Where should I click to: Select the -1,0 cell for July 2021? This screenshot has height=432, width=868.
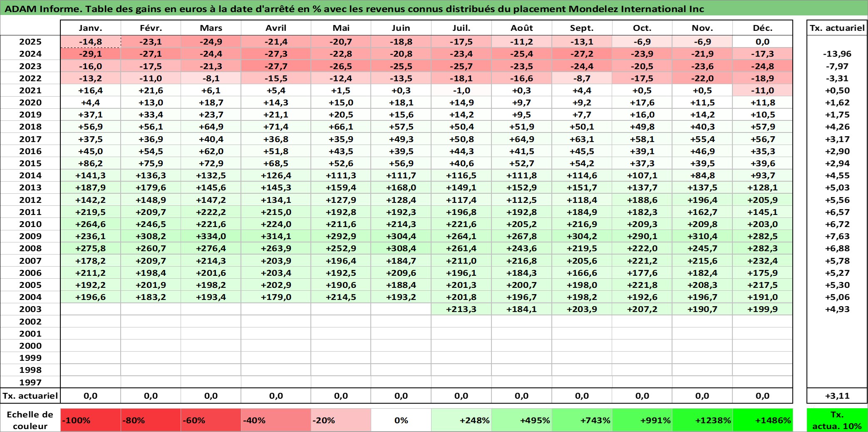coord(461,90)
